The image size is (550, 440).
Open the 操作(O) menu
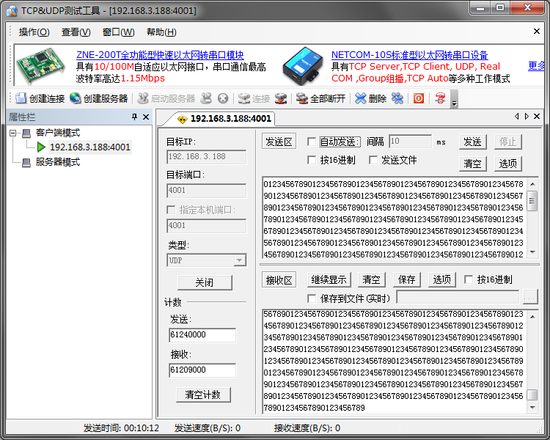coord(34,32)
